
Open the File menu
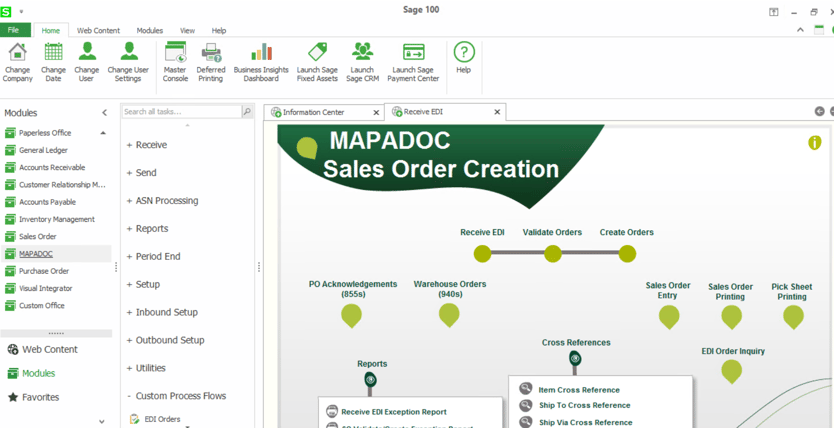pyautogui.click(x=13, y=30)
